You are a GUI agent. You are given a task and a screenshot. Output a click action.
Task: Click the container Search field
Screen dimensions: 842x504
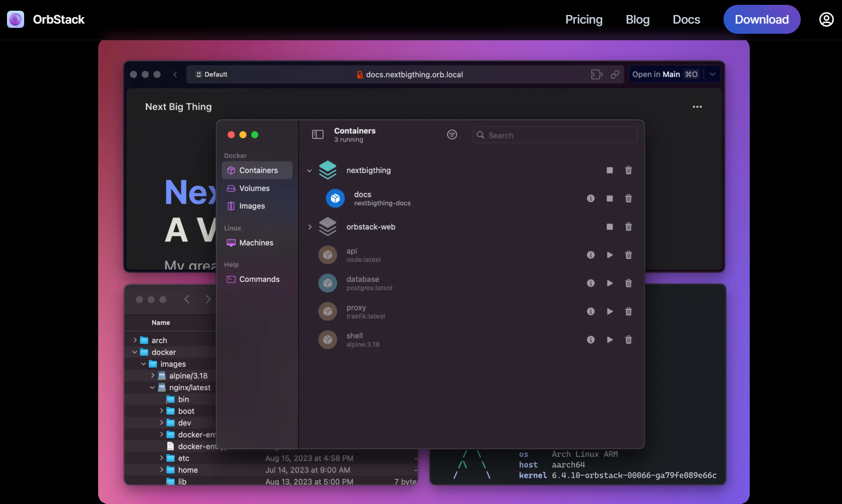(x=555, y=135)
